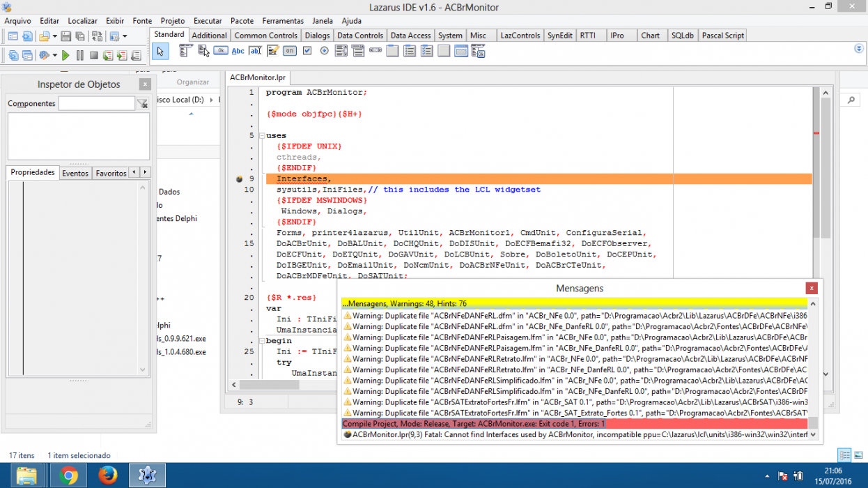Select the TRadioButton palette component

325,51
